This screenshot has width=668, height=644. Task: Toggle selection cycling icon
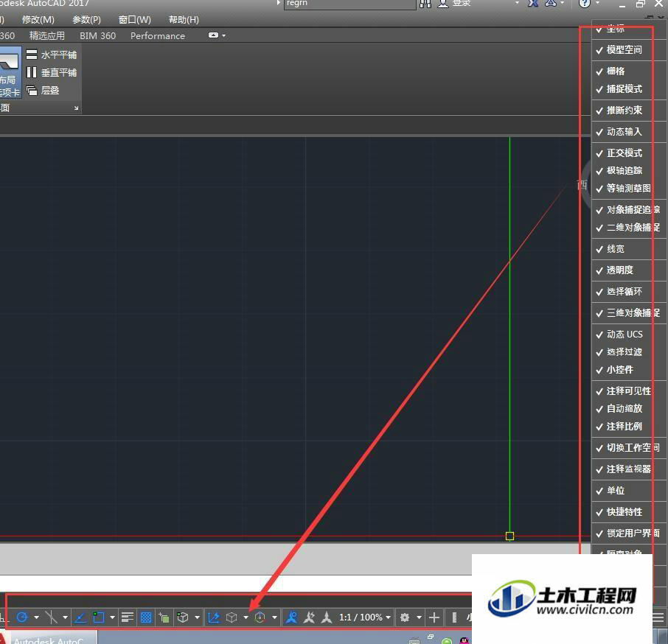(x=164, y=617)
